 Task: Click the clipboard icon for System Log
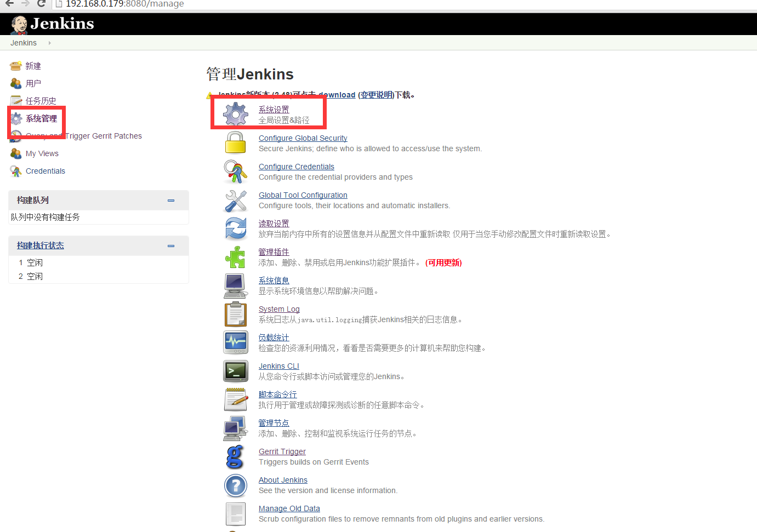coord(236,314)
